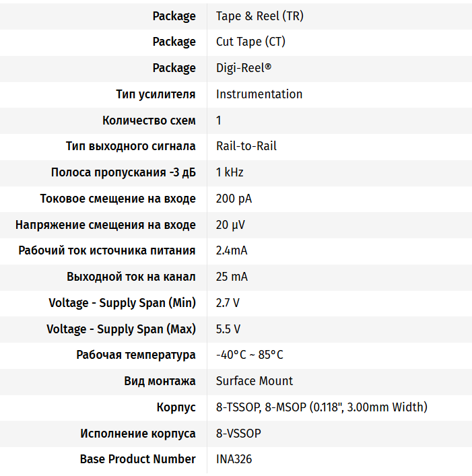472x476 pixels.
Task: Click the Base Product Number label
Action: [x=137, y=459]
